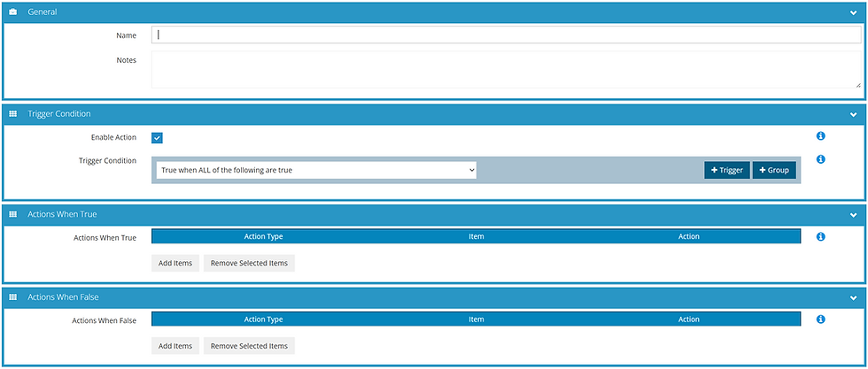Click Add Items under Actions When False

point(175,346)
